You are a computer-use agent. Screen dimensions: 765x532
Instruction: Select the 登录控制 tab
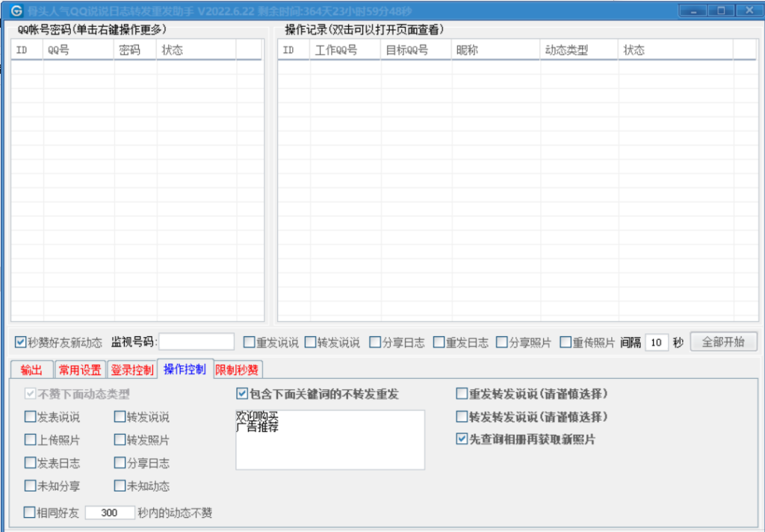(131, 370)
